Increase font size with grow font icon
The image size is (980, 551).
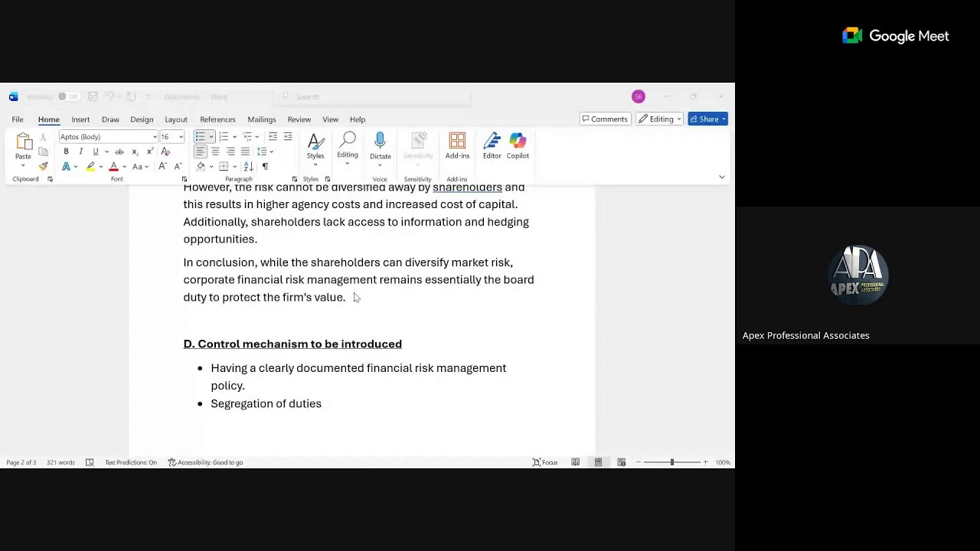[162, 166]
